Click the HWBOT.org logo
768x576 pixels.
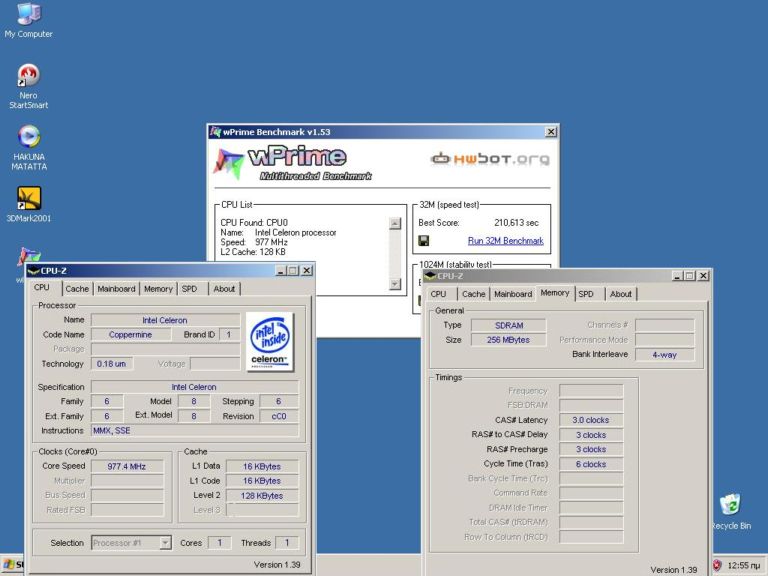pos(490,158)
